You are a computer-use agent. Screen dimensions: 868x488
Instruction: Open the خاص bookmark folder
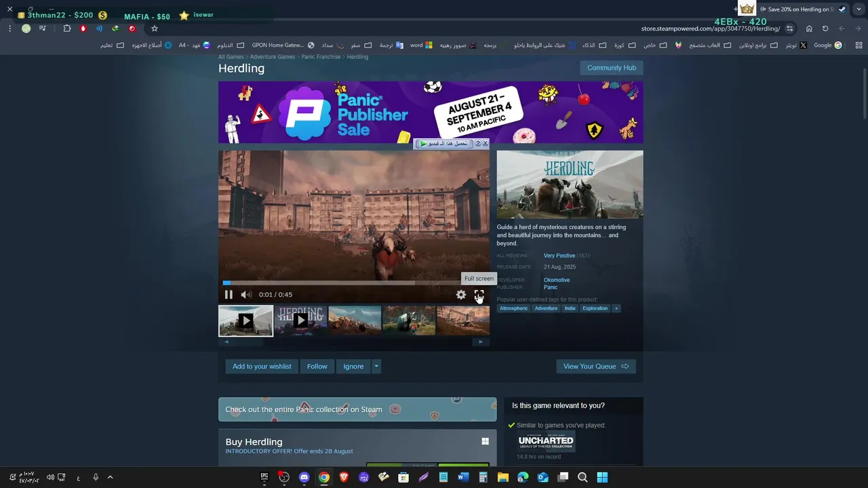point(654,45)
